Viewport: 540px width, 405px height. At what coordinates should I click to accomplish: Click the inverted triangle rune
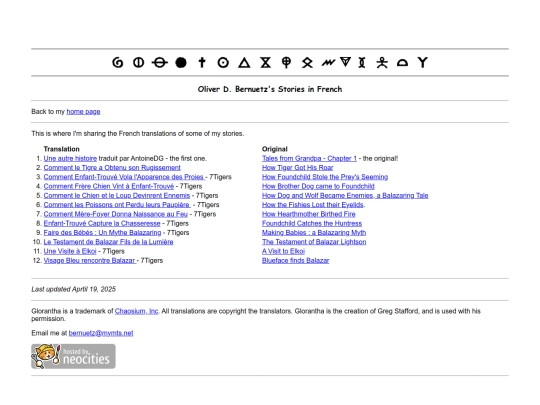(345, 62)
